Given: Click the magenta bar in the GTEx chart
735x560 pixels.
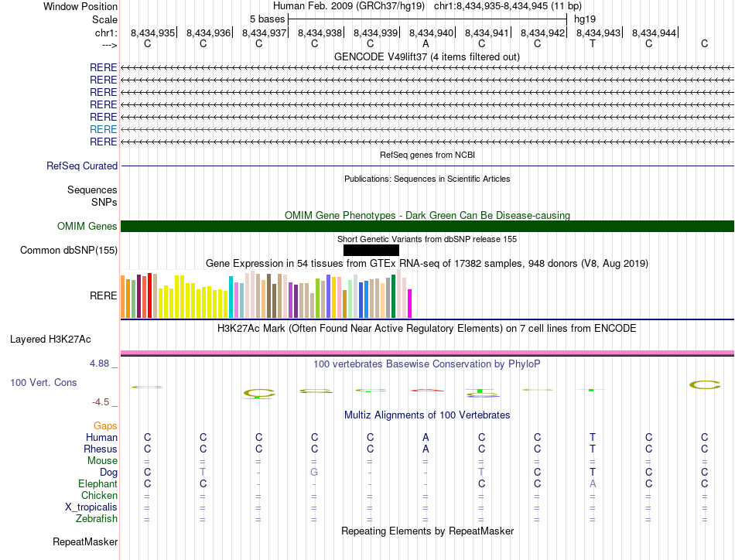Looking at the screenshot, I should point(410,304).
